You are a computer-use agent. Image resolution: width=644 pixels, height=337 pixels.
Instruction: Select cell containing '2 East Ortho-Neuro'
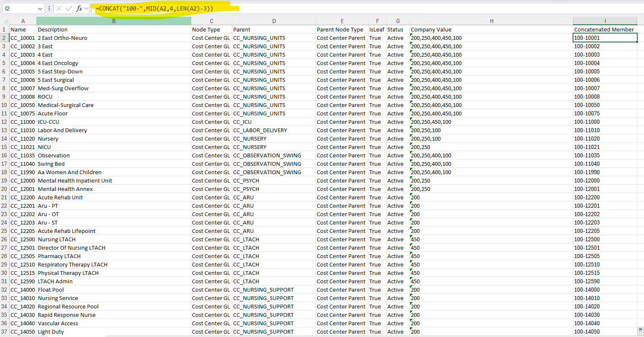coord(113,38)
